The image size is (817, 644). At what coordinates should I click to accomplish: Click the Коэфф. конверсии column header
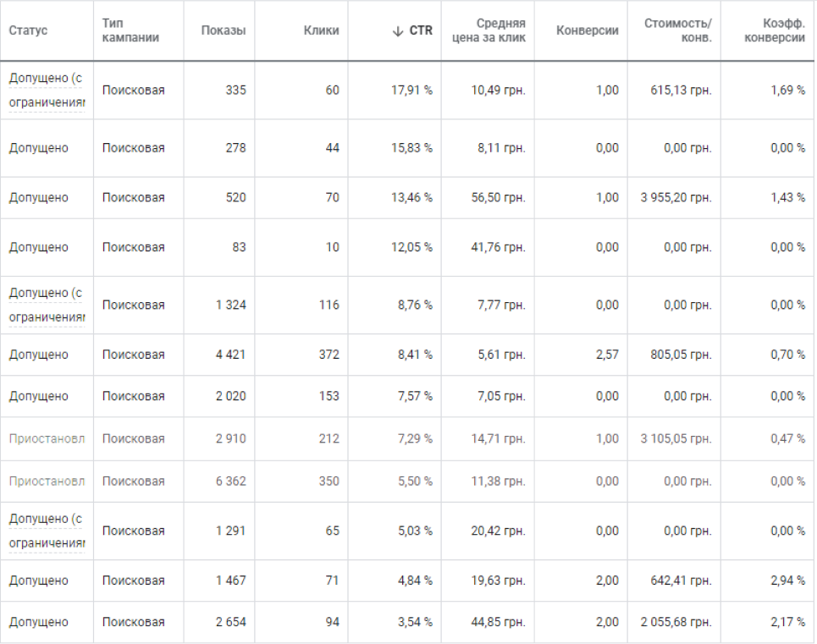[x=775, y=30]
